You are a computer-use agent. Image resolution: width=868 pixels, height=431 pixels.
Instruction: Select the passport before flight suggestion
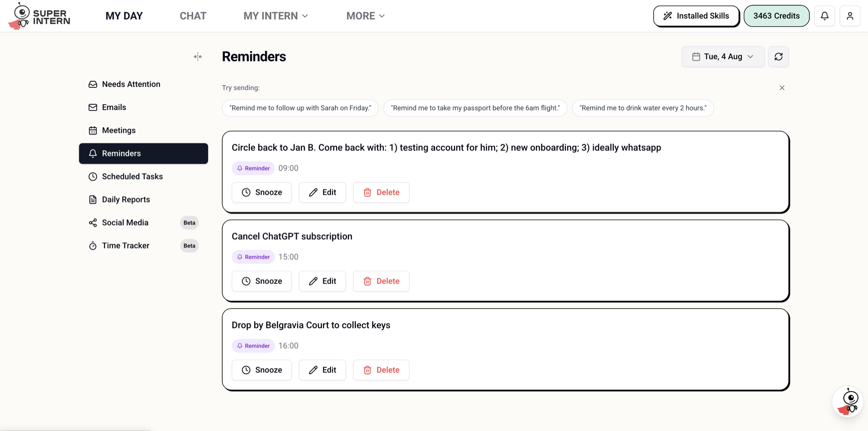[475, 108]
